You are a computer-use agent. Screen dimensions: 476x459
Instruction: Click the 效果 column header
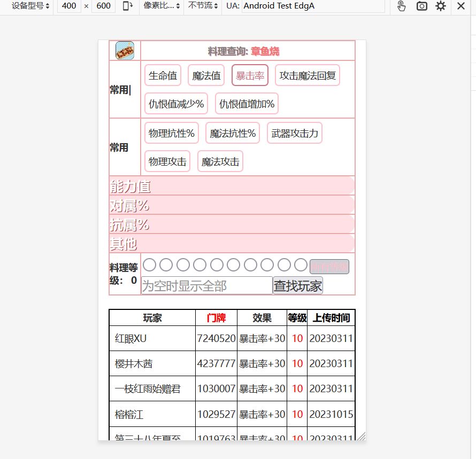click(x=262, y=317)
